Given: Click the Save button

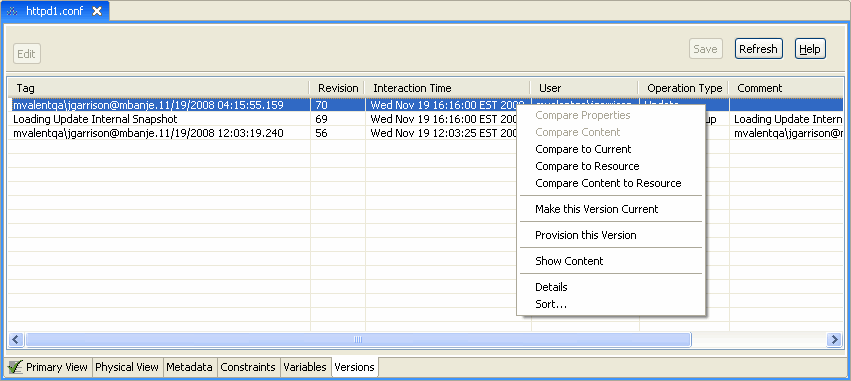Looking at the screenshot, I should [x=706, y=49].
